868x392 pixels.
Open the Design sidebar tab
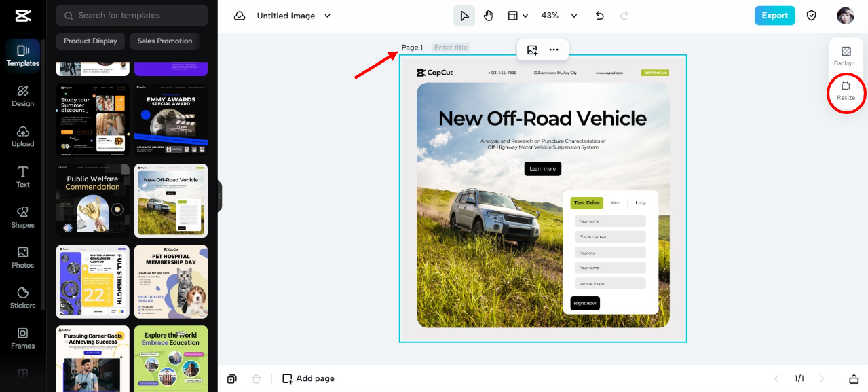[x=23, y=96]
